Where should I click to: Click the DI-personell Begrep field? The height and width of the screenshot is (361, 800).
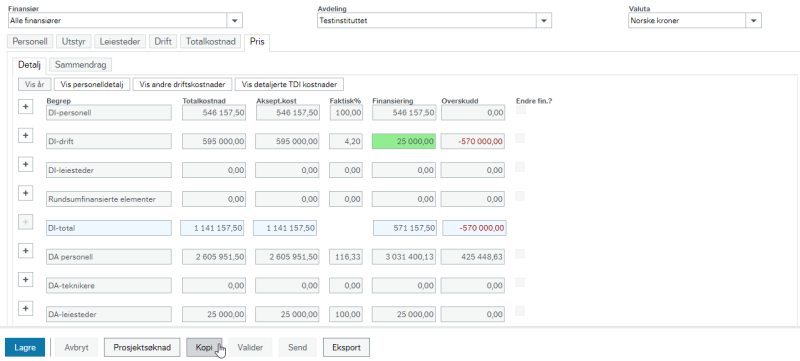click(x=109, y=113)
